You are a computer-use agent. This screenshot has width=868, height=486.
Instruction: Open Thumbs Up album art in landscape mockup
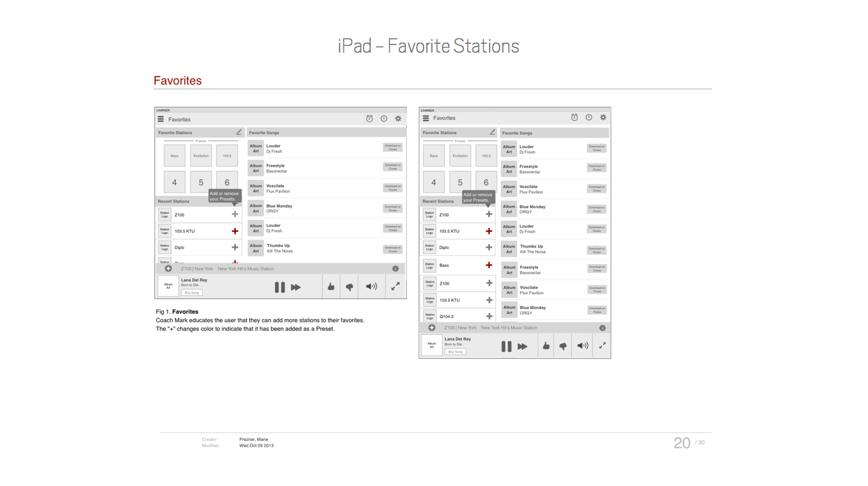[x=255, y=248]
